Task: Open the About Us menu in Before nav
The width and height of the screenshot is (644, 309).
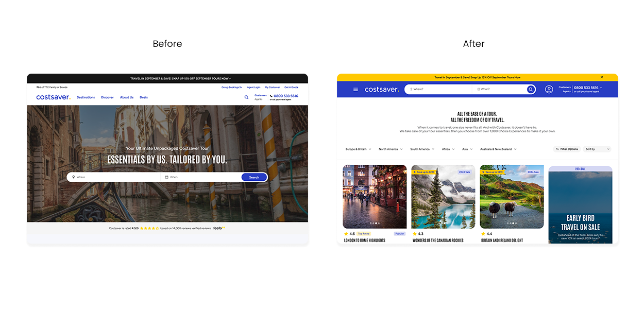Action: (127, 97)
